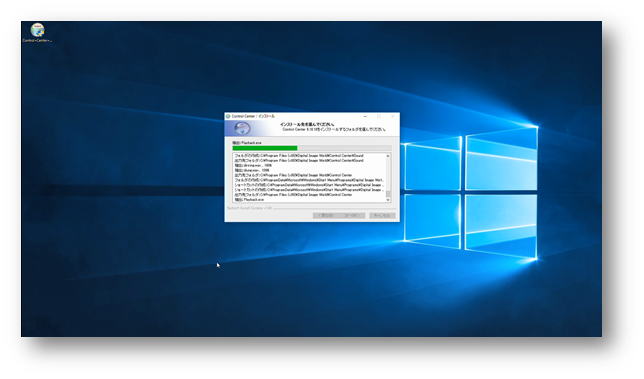This screenshot has width=644, height=379.
Task: Click the installer title bar icon
Action: click(228, 116)
